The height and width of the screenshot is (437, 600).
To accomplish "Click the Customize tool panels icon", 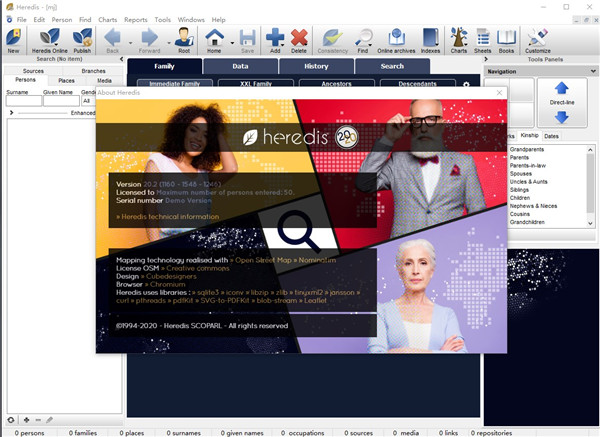I will tap(537, 39).
